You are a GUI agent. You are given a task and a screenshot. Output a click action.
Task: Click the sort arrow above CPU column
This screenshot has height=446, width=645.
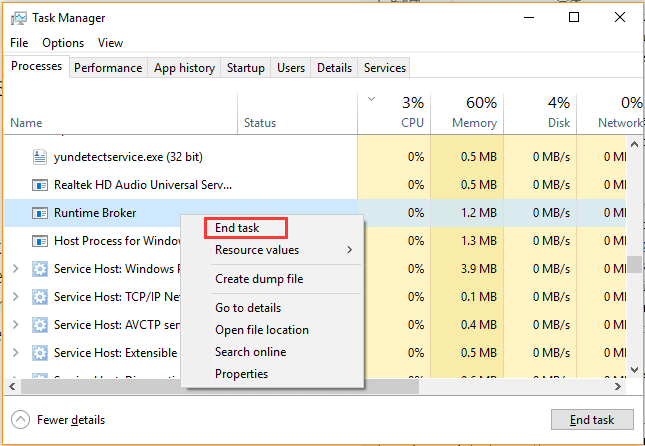point(371,99)
